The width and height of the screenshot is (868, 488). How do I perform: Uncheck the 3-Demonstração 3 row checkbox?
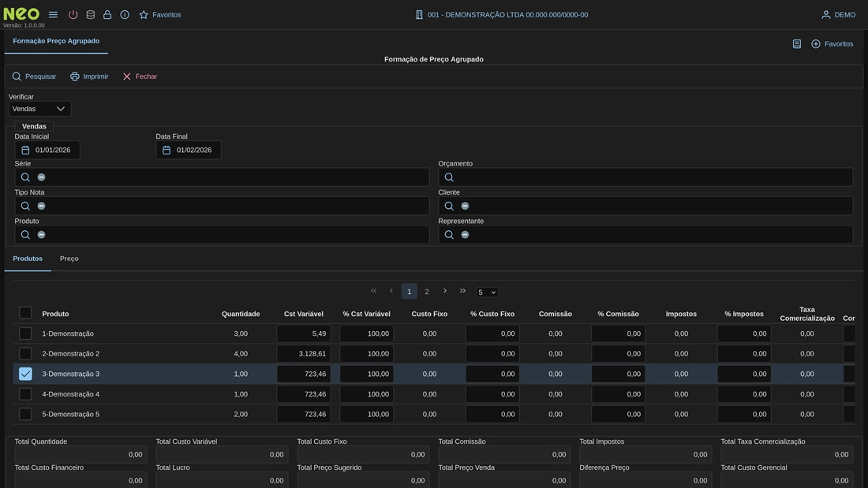coord(25,374)
